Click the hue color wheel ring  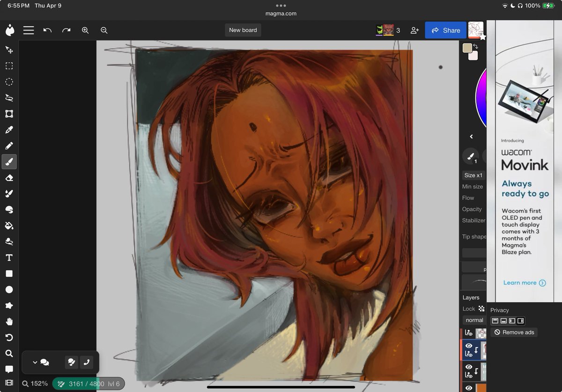pyautogui.click(x=481, y=98)
